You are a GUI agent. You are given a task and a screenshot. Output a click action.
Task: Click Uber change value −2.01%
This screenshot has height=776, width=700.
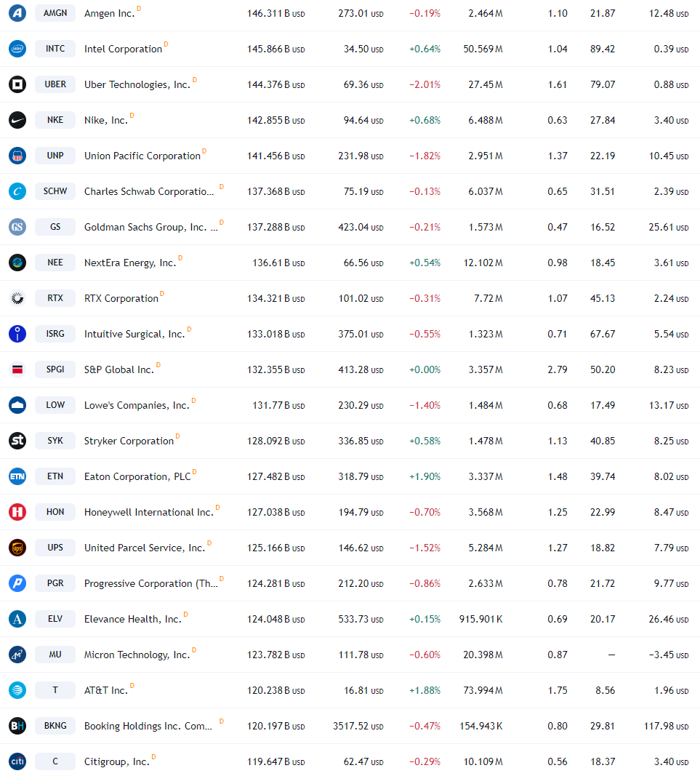coord(425,84)
